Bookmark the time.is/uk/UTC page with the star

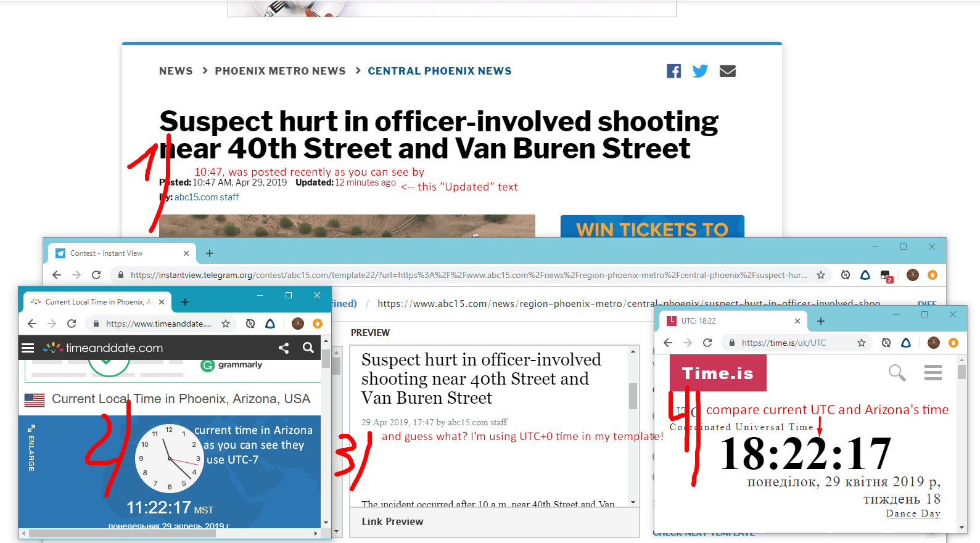tap(862, 343)
